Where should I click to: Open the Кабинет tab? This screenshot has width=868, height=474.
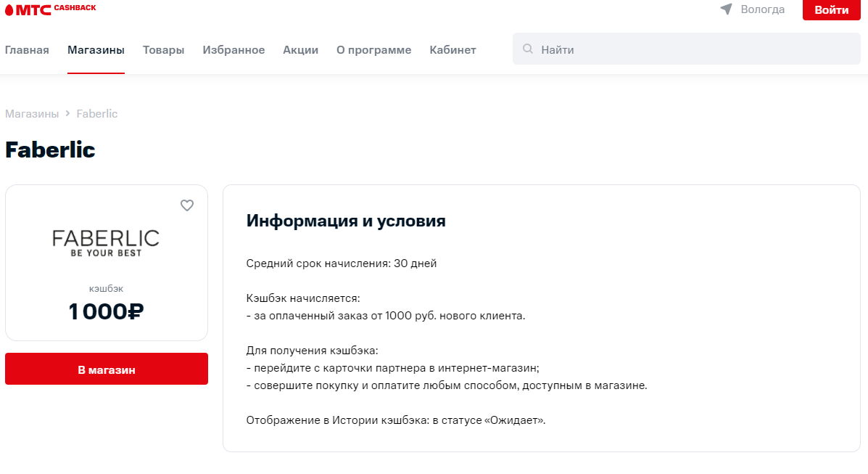(452, 50)
